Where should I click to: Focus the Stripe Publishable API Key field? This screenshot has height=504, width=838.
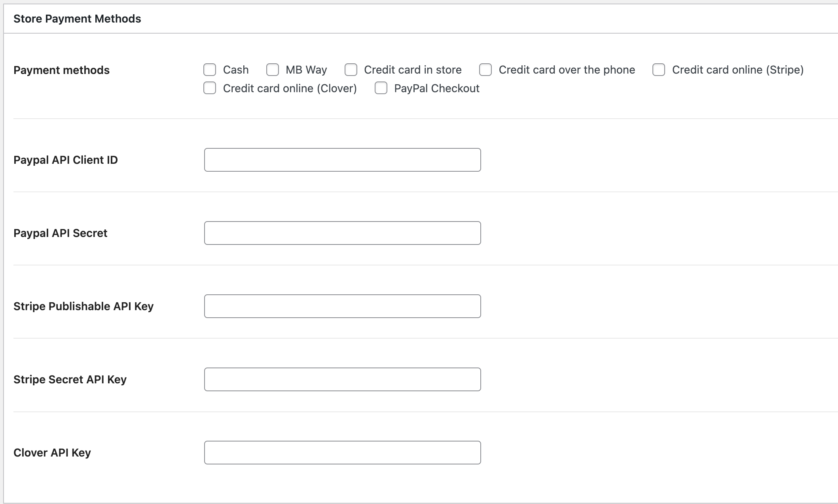click(342, 306)
